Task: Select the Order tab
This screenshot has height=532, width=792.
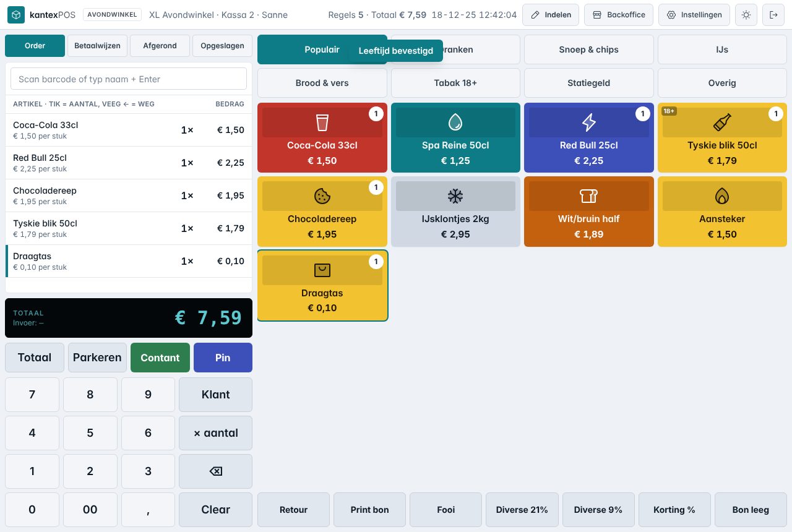Action: click(x=35, y=46)
